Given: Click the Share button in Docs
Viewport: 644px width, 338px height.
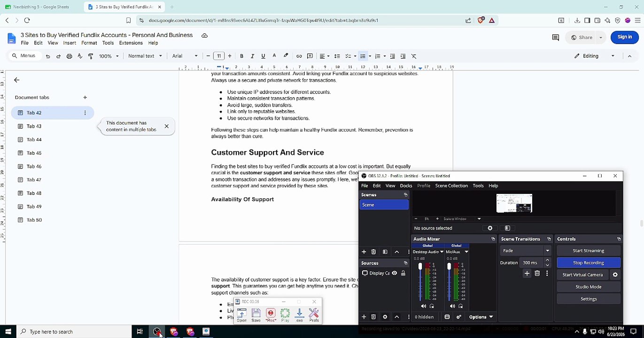Looking at the screenshot, I should coord(582,38).
